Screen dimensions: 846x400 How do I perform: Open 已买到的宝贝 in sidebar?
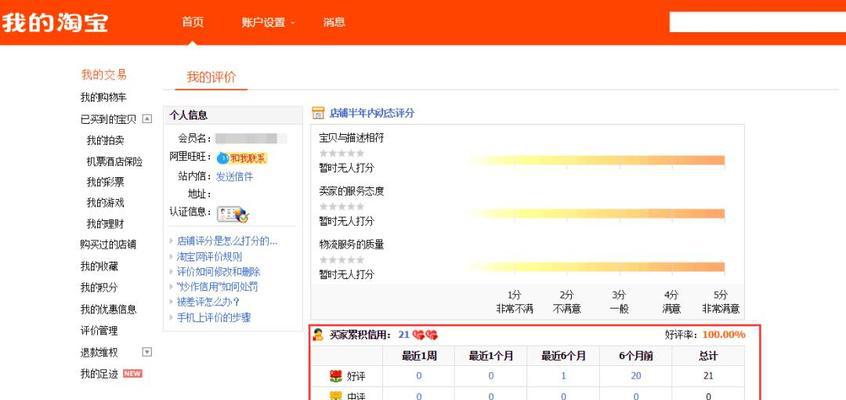108,119
